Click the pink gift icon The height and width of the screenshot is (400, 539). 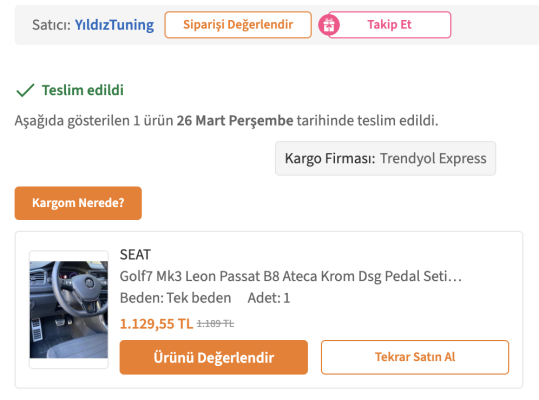(329, 25)
